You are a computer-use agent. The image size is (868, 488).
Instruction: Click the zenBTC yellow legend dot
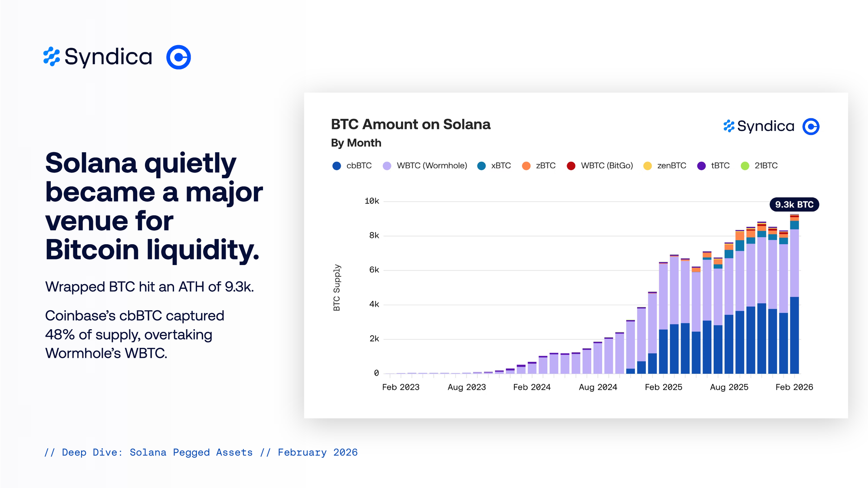tap(648, 166)
